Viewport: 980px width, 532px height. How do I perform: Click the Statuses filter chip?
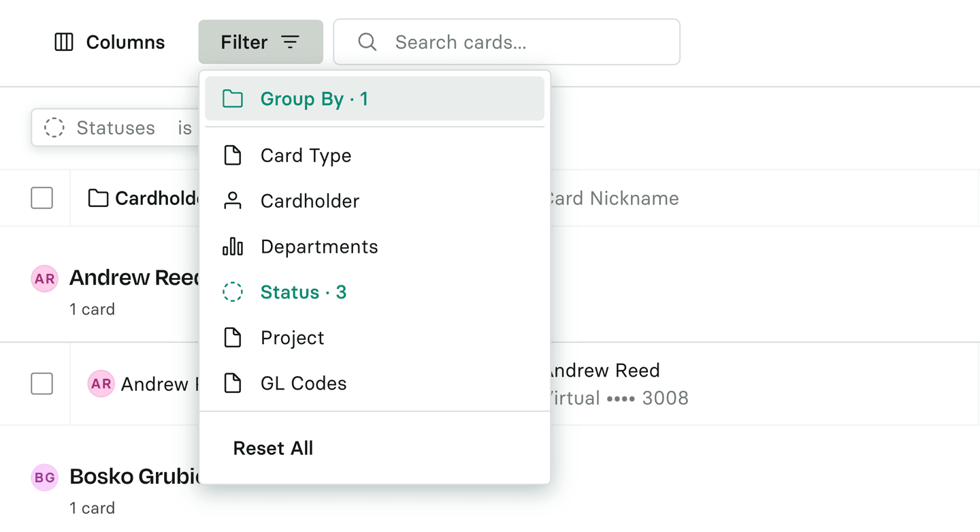point(114,128)
